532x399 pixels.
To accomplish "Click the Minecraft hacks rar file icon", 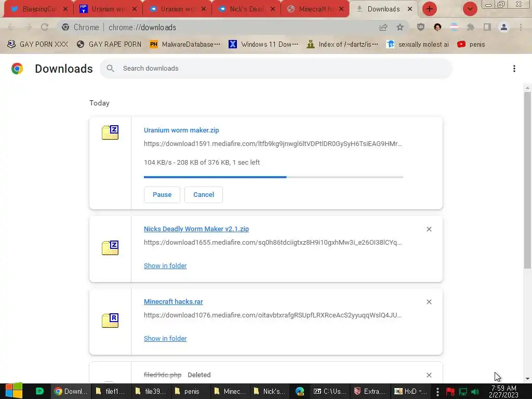I will point(110,320).
